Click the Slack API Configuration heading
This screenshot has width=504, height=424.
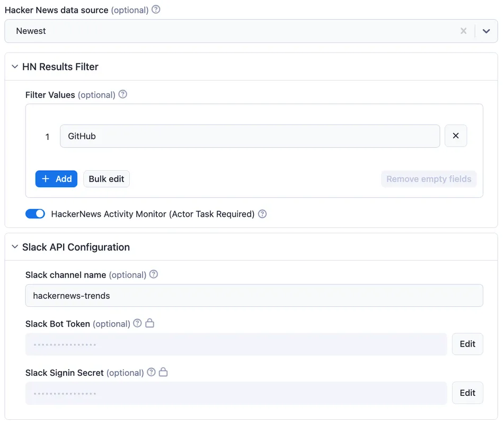[76, 247]
